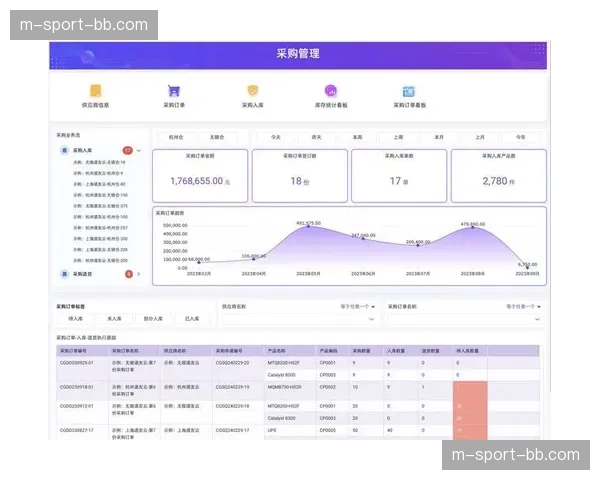Click the red badge next to 采购入库
The width and height of the screenshot is (600, 480).
pyautogui.click(x=127, y=151)
